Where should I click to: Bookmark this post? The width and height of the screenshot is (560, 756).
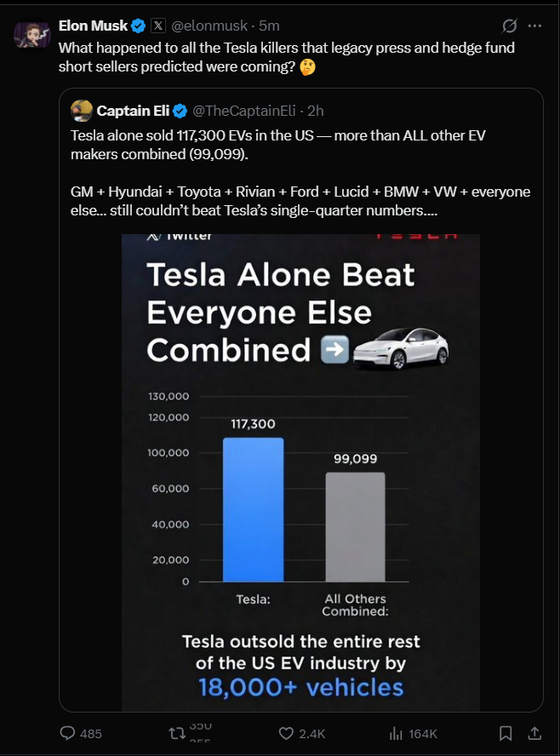coord(505,733)
